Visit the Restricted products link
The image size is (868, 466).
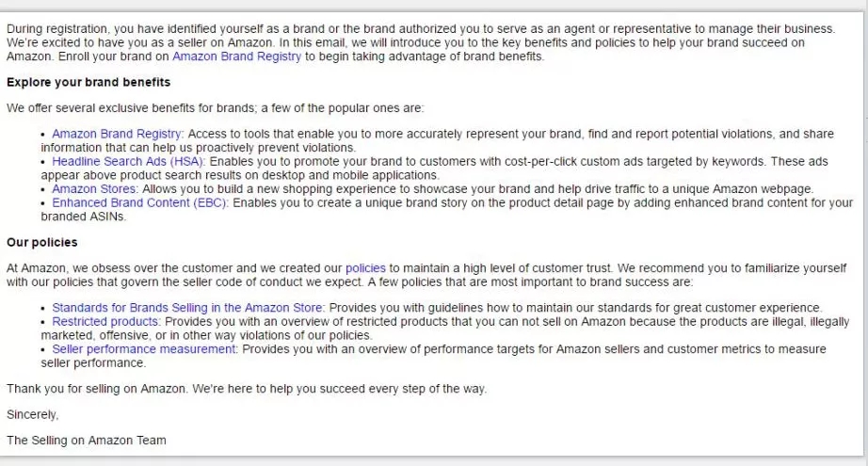click(x=105, y=322)
